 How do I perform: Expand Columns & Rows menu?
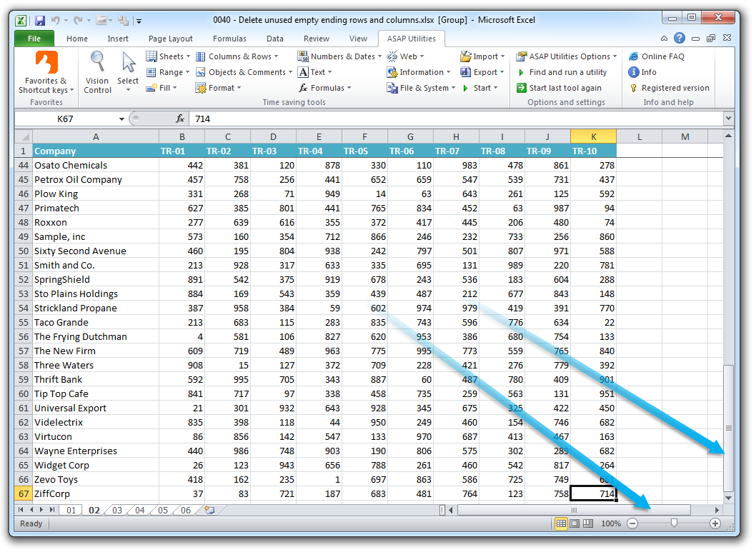(x=237, y=56)
